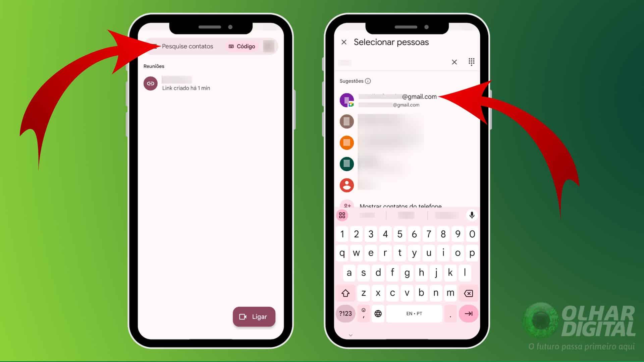Click the nine-dot grid icon in top right
Viewport: 644px width, 362px height.
coord(471,62)
